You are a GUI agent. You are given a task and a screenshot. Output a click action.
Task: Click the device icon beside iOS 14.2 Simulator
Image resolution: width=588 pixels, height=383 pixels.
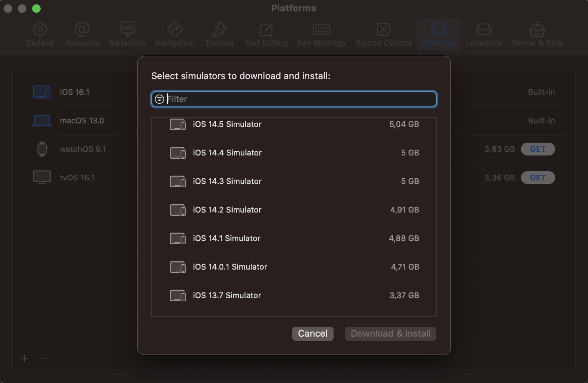tap(178, 210)
